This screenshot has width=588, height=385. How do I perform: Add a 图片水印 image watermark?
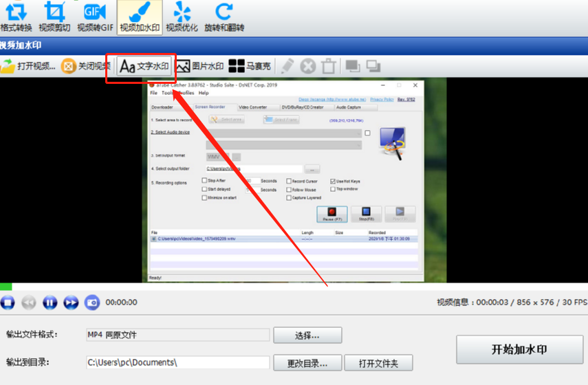[x=200, y=67]
